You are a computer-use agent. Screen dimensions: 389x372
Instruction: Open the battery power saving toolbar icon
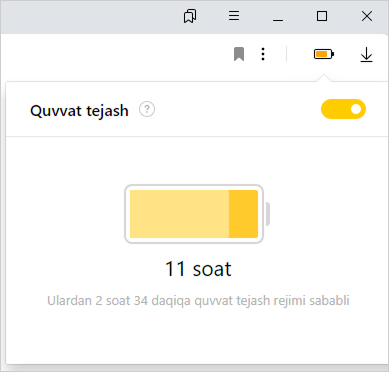324,54
